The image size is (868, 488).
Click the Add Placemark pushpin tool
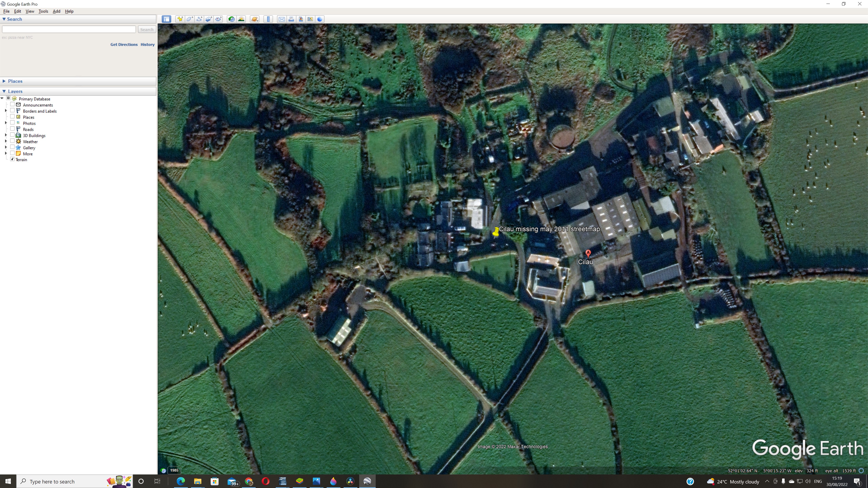(x=180, y=19)
